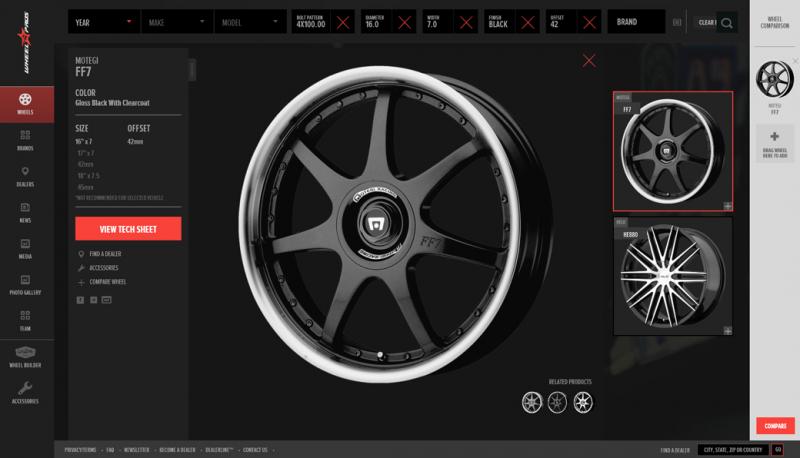Click the Privacy/Terms footer link

point(80,450)
